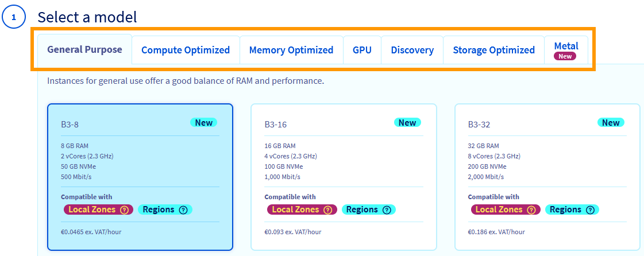Click help icon next to B3-8 Local Zones

pyautogui.click(x=125, y=210)
